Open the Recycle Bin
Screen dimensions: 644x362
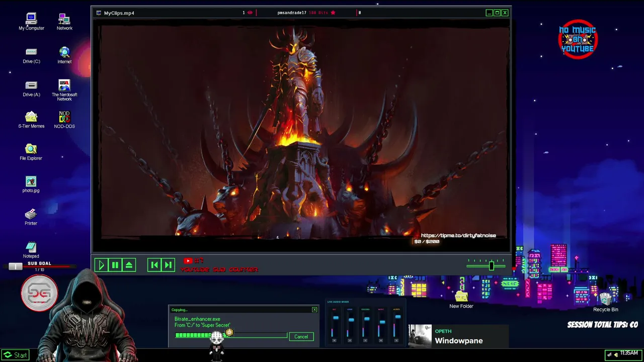tap(605, 303)
